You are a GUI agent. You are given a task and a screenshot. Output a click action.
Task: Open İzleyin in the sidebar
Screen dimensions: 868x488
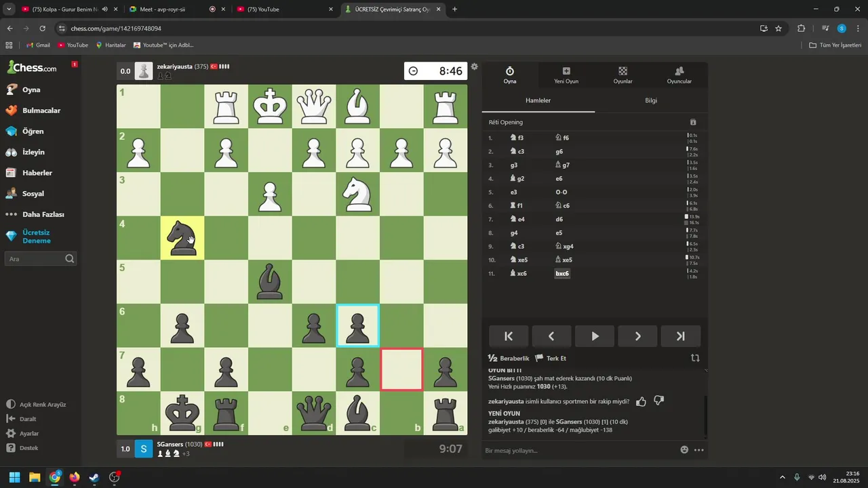(41, 152)
